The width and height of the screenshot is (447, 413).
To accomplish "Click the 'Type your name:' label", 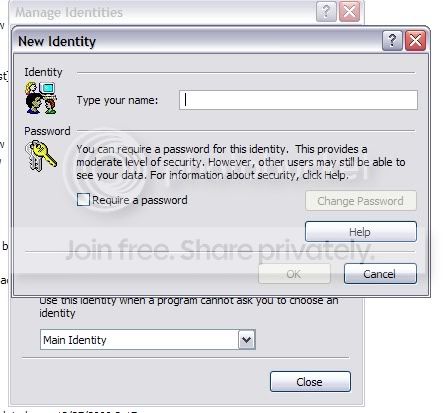I will pyautogui.click(x=117, y=100).
